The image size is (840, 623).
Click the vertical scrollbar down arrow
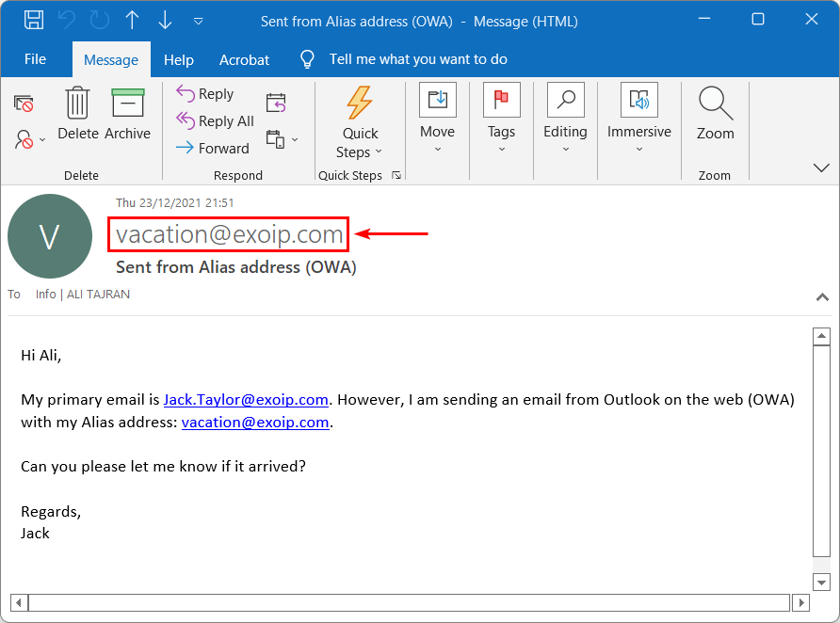(x=821, y=582)
